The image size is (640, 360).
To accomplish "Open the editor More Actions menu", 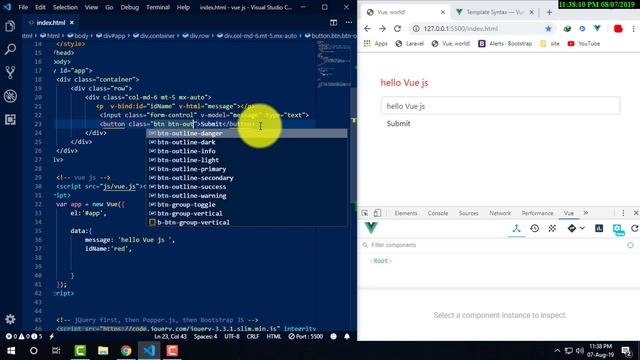I will (x=349, y=22).
